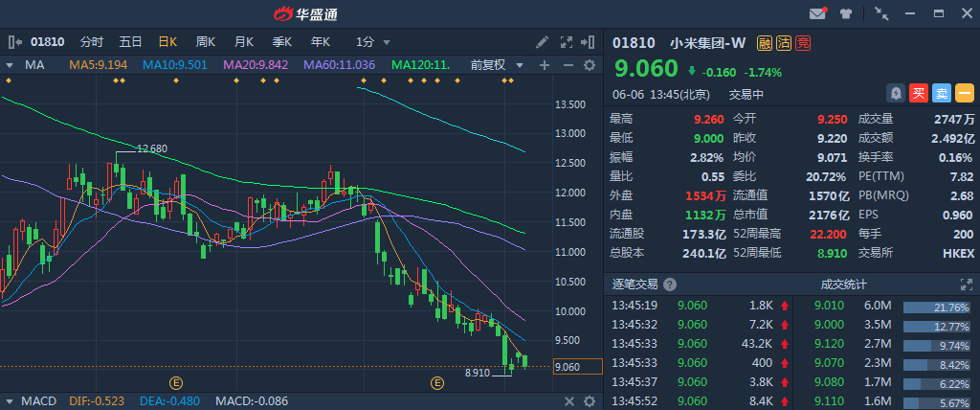Open the 成交统计 trade statistics tab
Viewport: 980px width, 410px height.
point(844,285)
